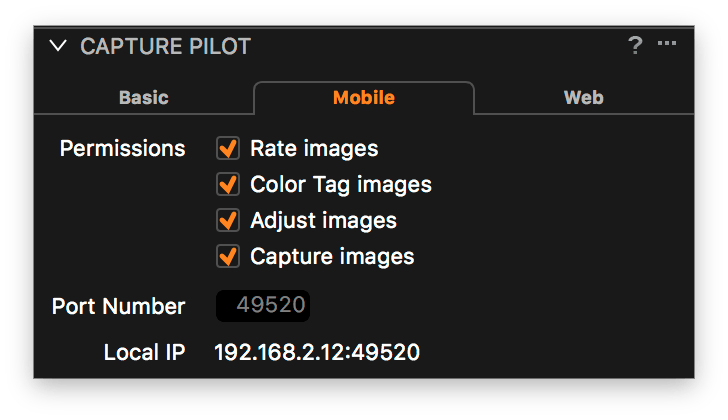
Task: Uncheck the Rate images permission
Action: coord(228,148)
